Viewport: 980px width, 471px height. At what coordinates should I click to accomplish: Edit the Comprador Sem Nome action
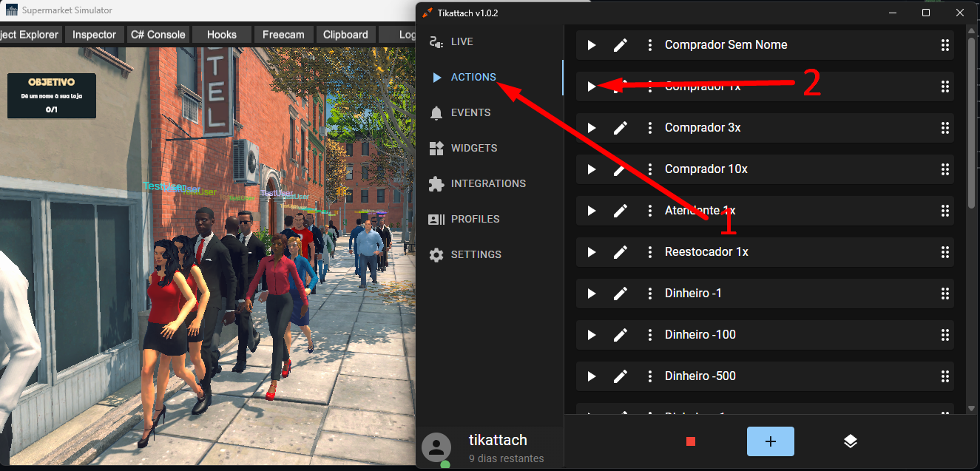[x=621, y=45]
